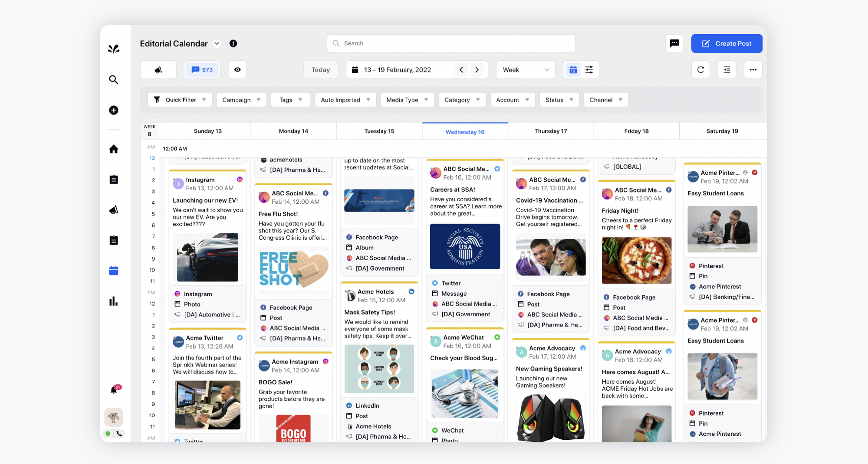This screenshot has width=868, height=464.
Task: Click the Create Post button
Action: (727, 43)
